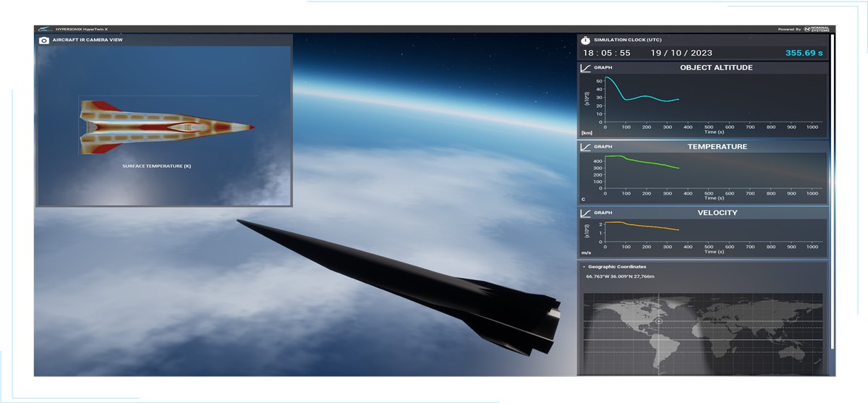Screen dimensions: 868x403
Task: Click the right panel vertical scrollbar
Action: [833, 190]
